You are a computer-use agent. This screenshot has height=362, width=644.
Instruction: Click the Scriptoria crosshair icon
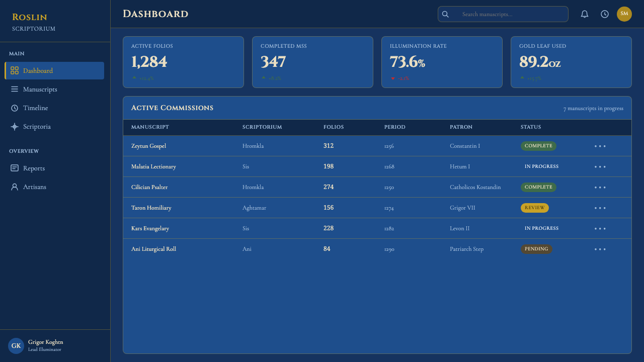(15, 127)
